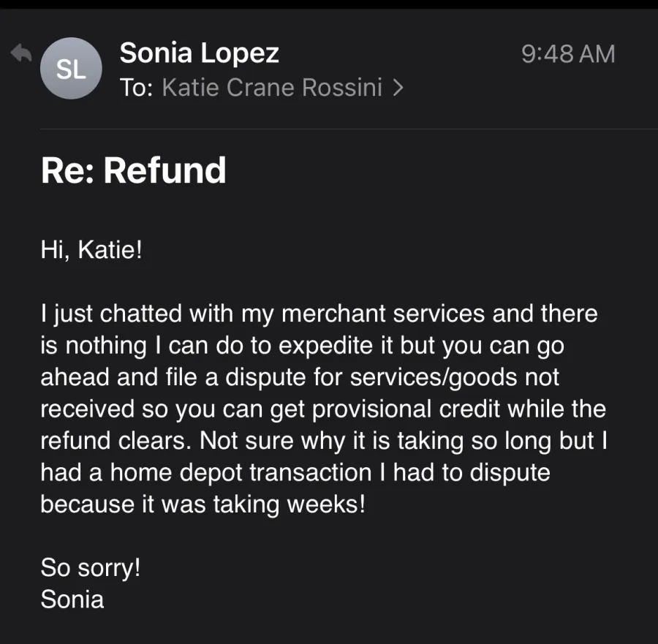
Task: Tap the "To:" label
Action: tap(137, 87)
